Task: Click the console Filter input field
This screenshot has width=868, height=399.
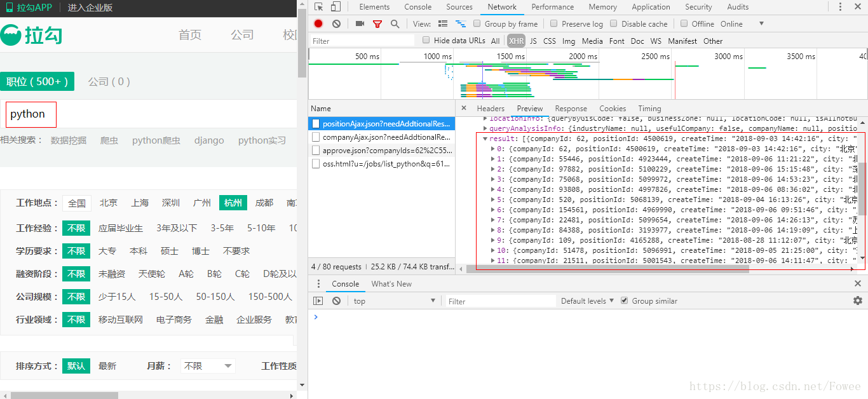Action: click(x=499, y=301)
